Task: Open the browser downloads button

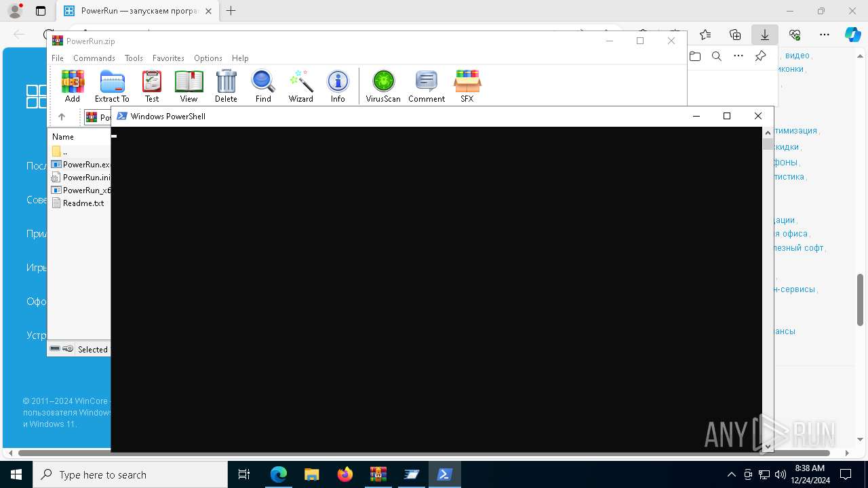Action: [x=764, y=34]
